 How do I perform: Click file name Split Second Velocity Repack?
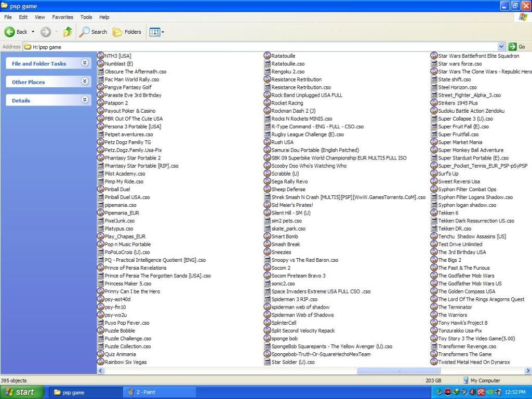303,330
